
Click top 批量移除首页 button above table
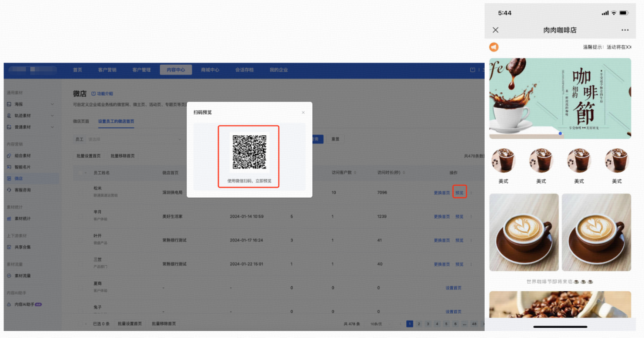tap(123, 156)
